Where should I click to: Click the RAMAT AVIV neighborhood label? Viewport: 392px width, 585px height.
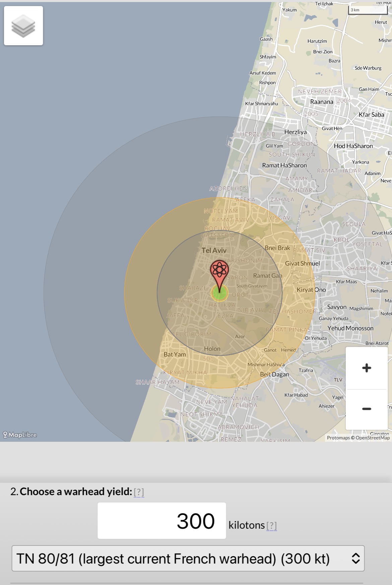pyautogui.click(x=231, y=220)
